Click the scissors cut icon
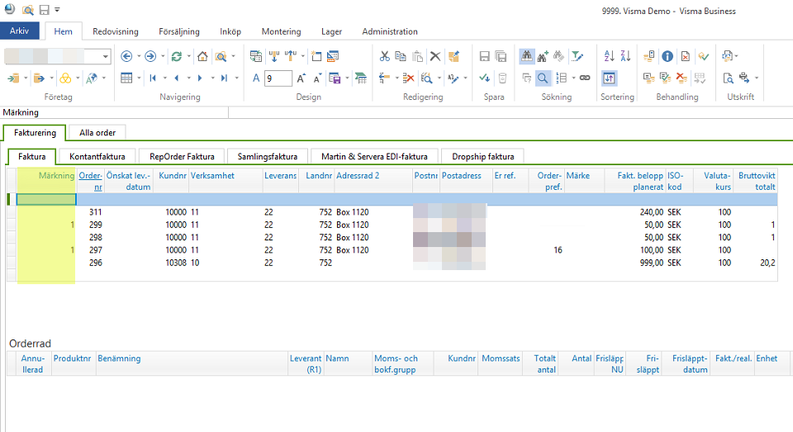Screen dimensions: 793x432 [385, 57]
